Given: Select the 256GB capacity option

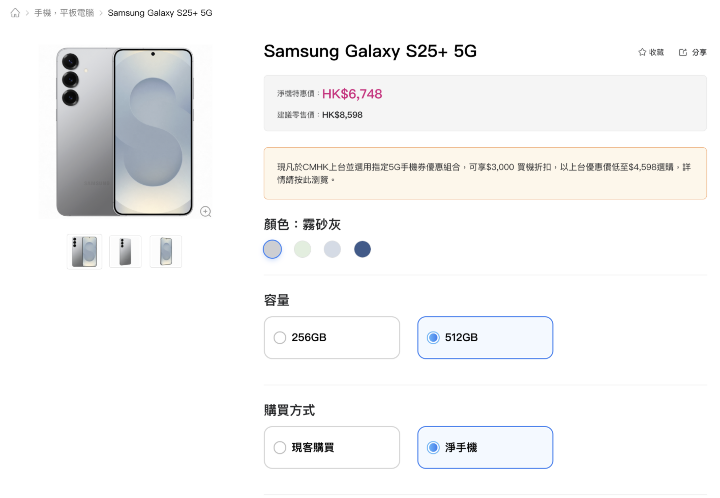Looking at the screenshot, I should click(x=331, y=338).
